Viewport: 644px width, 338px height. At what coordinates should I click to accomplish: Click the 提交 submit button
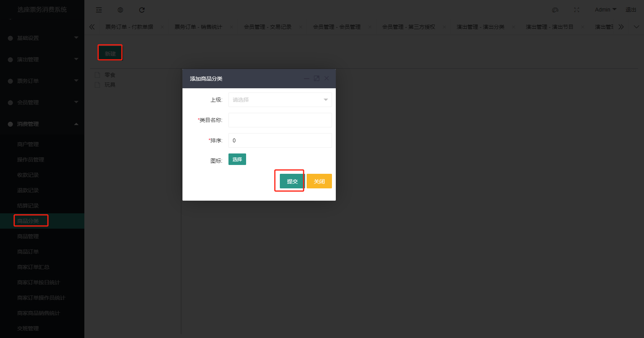pyautogui.click(x=292, y=181)
